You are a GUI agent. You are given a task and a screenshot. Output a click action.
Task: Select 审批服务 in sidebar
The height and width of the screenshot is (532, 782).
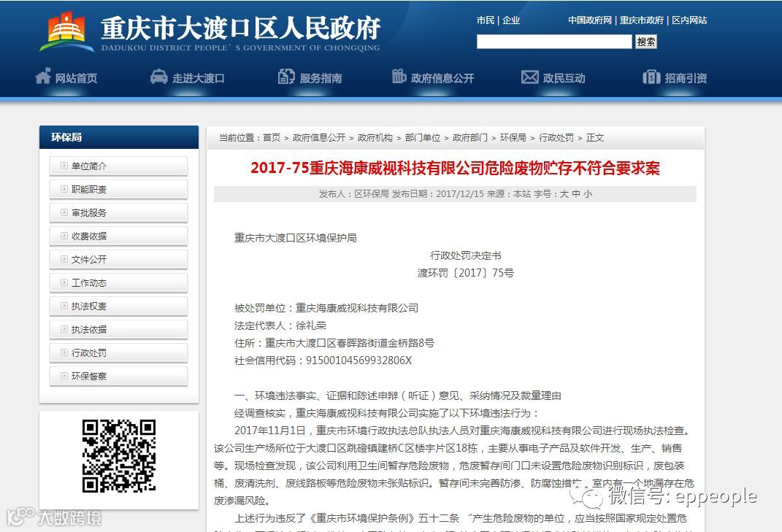coord(119,213)
